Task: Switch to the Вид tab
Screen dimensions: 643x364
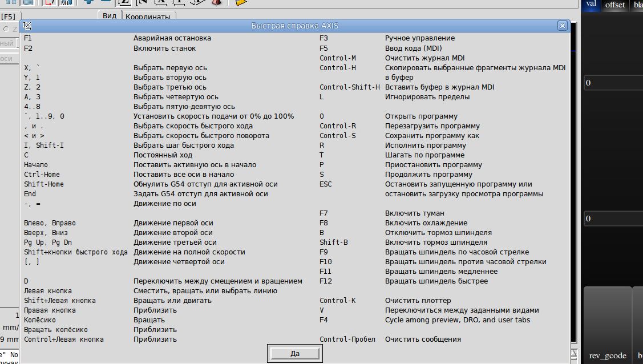Action: click(110, 15)
